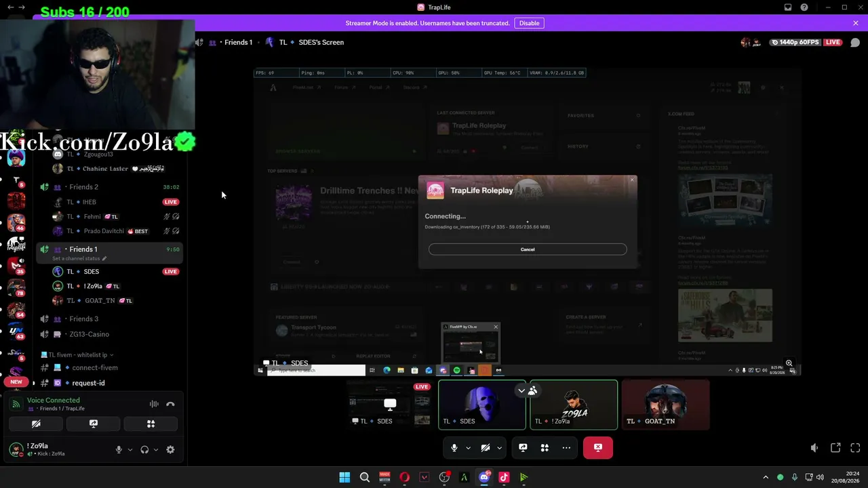868x488 pixels.
Task: Toggle full screen for the stream
Action: tap(855, 447)
